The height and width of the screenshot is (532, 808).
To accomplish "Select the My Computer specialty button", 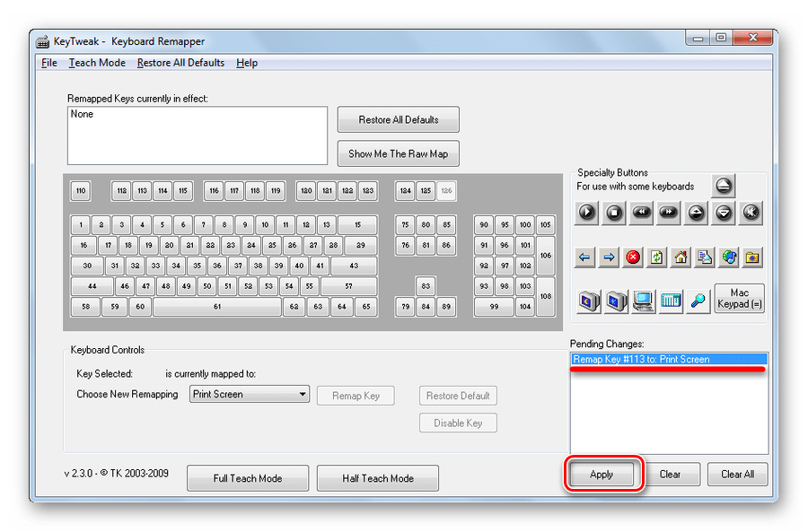I will (643, 301).
